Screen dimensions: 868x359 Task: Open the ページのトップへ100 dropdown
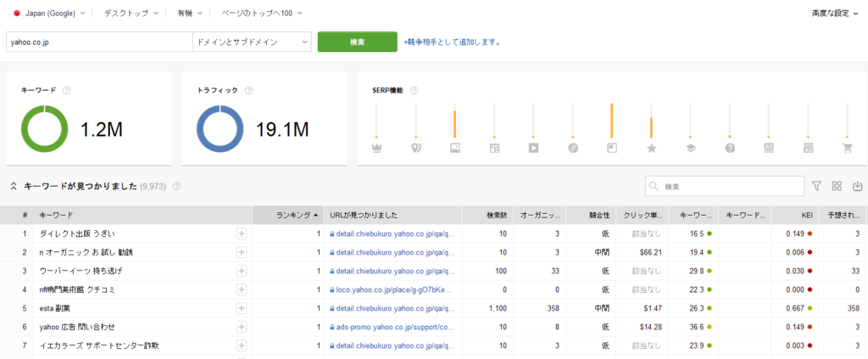coord(261,14)
